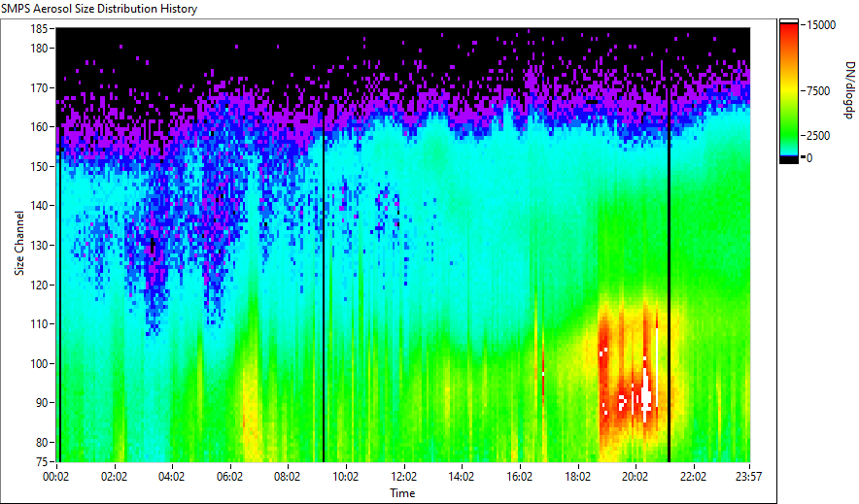859x504 pixels.
Task: Click the 185 y-axis tick label
Action: [x=39, y=28]
